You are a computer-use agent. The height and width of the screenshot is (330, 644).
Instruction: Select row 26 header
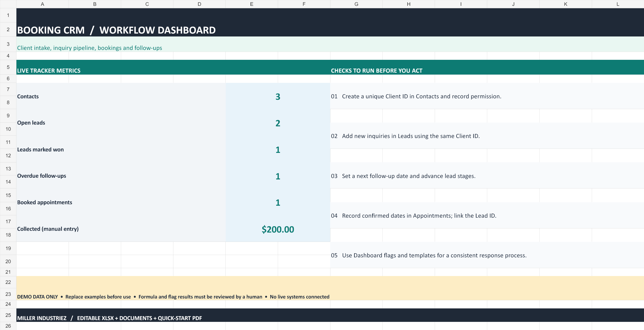click(8, 326)
